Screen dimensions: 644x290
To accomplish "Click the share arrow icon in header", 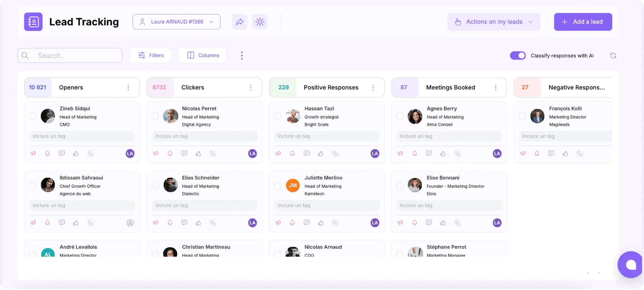I will [x=240, y=22].
